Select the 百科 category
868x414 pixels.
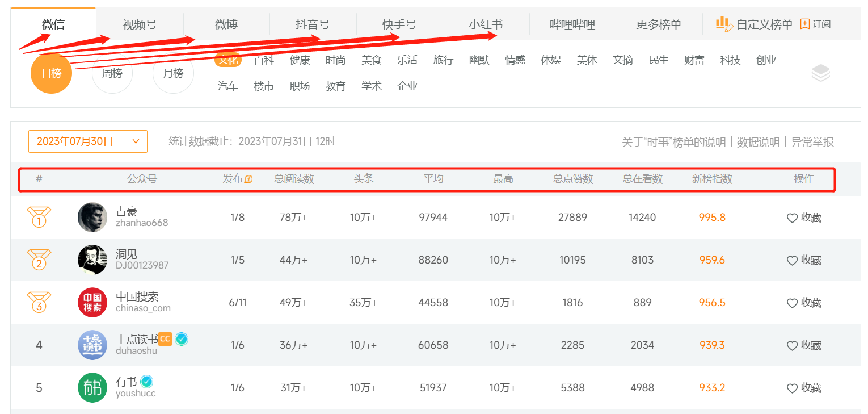[x=264, y=60]
